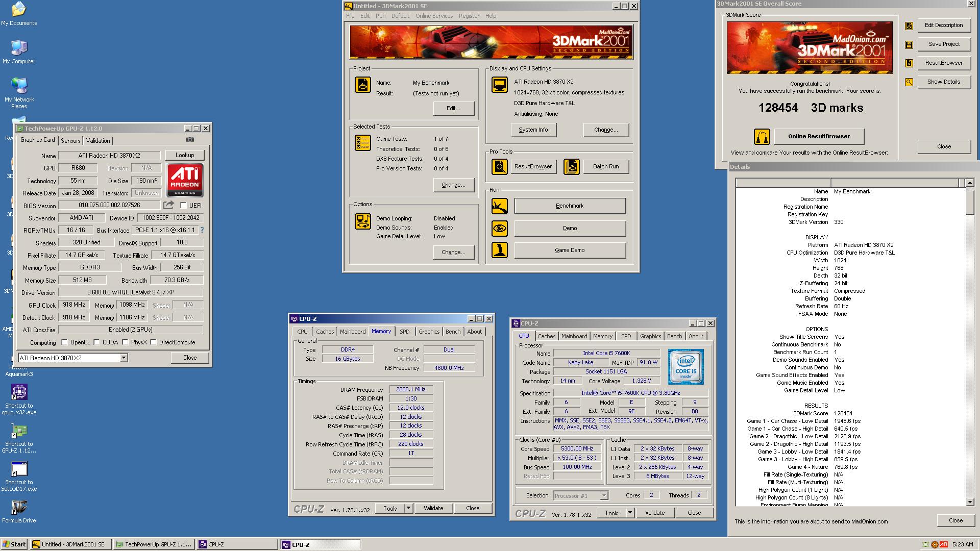Click Bus Interface question mark icon
Viewport: 980px width, 551px height.
coord(202,230)
